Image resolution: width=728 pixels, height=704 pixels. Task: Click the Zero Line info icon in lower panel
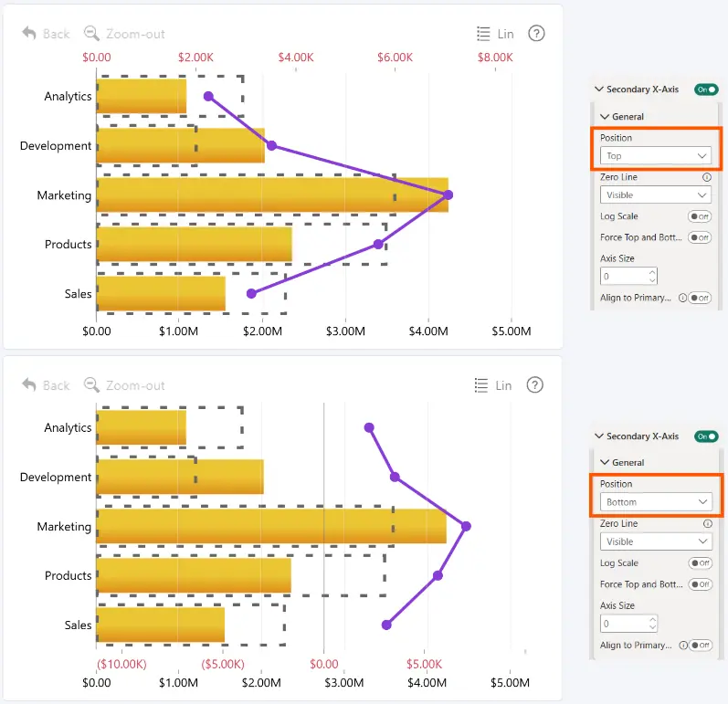click(707, 523)
